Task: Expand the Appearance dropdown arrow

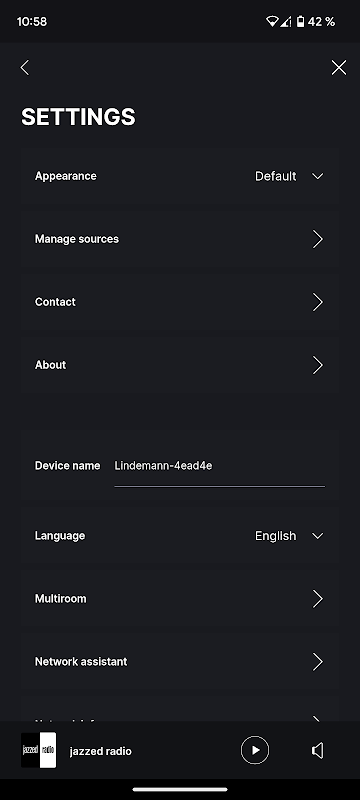Action: [318, 176]
